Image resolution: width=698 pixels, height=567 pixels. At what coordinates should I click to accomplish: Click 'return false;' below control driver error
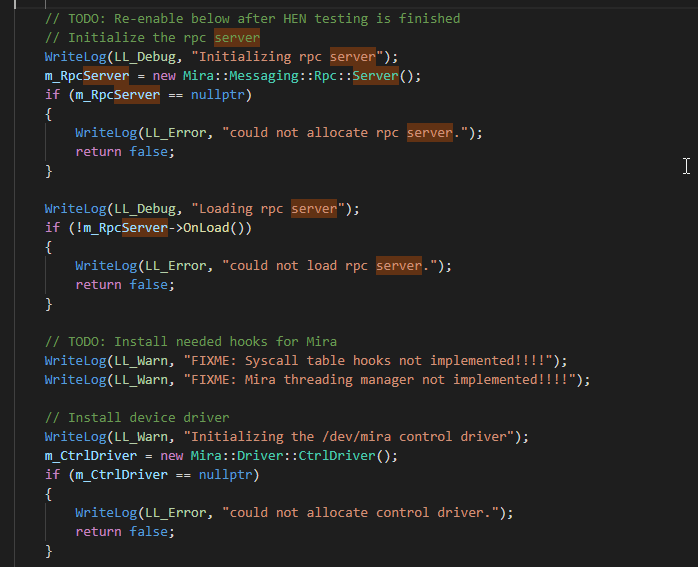coord(125,532)
